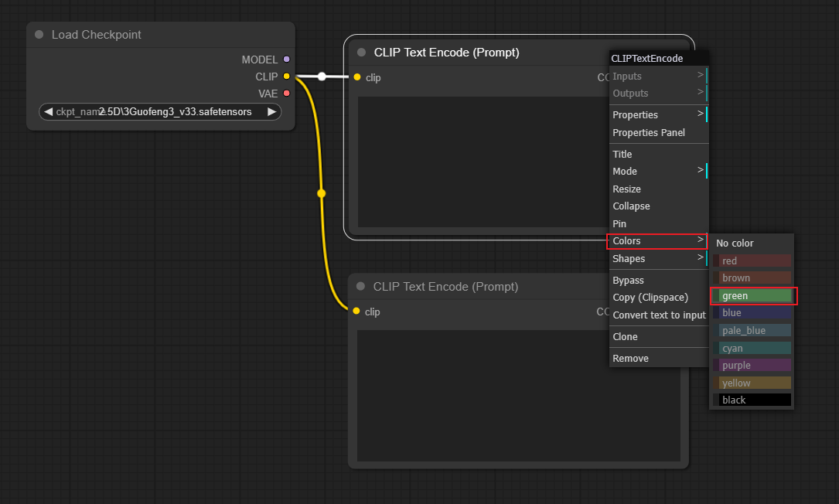This screenshot has height=504, width=839.
Task: Click the lower CLIP Text Encode title dot
Action: [x=360, y=286]
